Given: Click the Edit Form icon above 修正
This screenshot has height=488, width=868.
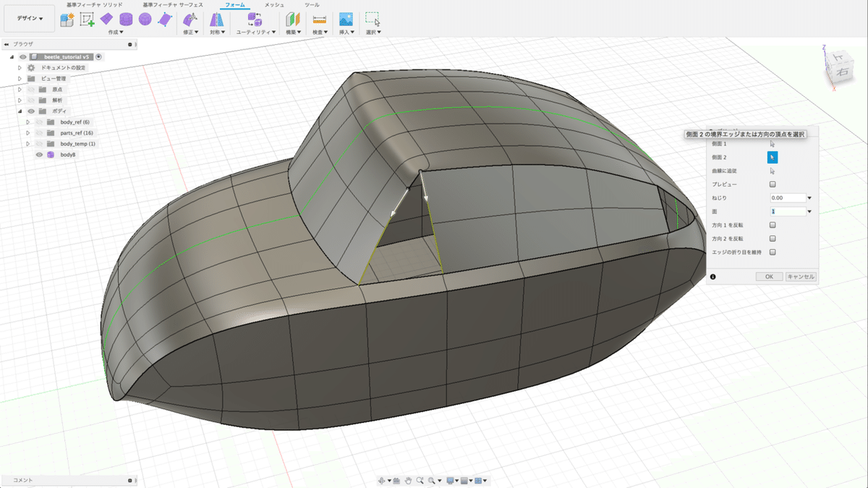Looking at the screenshot, I should point(190,20).
